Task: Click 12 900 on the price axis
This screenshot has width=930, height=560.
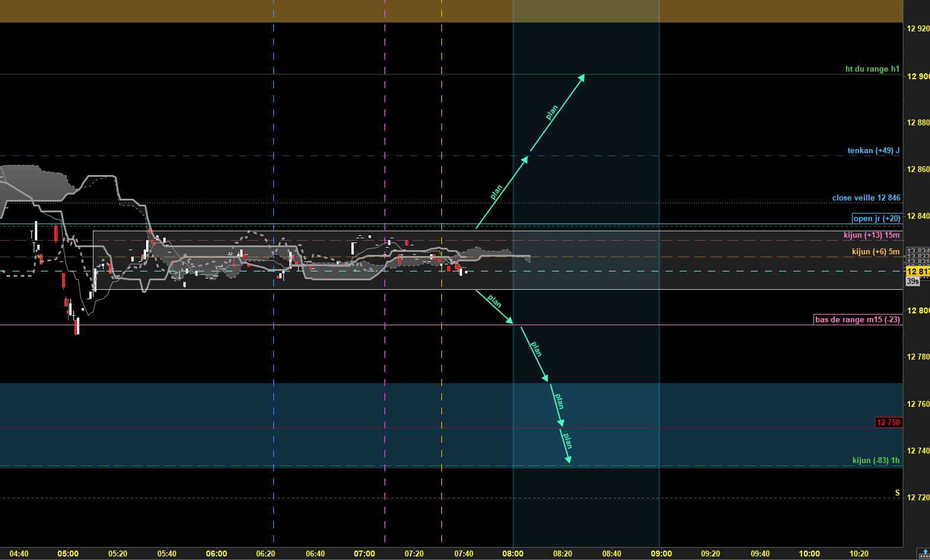Action: click(918, 76)
